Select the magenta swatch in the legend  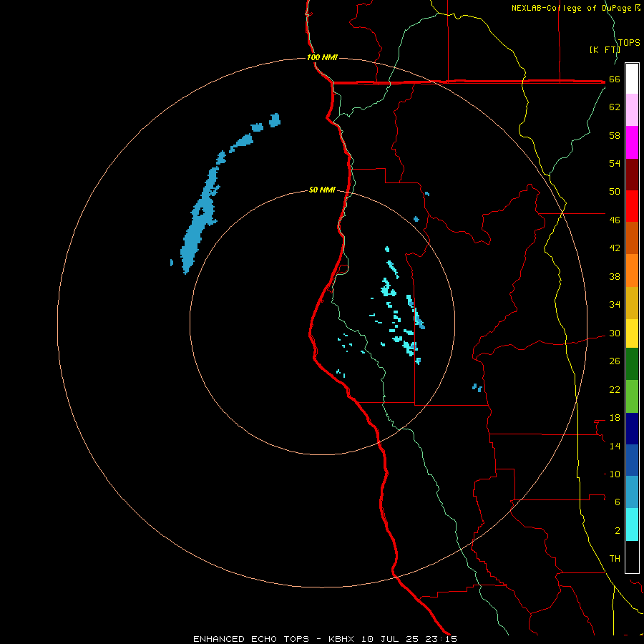coord(632,142)
